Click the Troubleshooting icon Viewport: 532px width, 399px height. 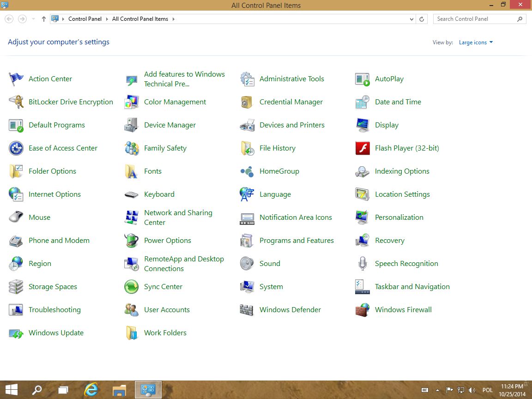click(16, 310)
